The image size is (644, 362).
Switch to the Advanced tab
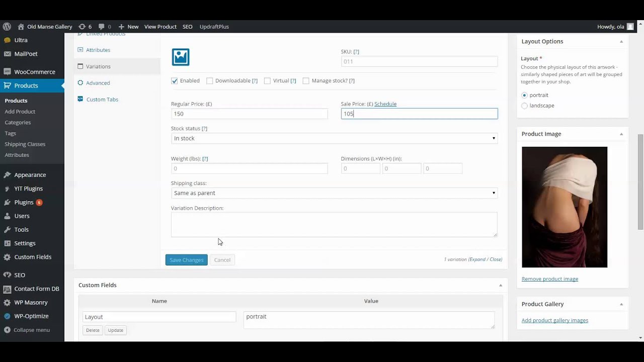point(98,83)
